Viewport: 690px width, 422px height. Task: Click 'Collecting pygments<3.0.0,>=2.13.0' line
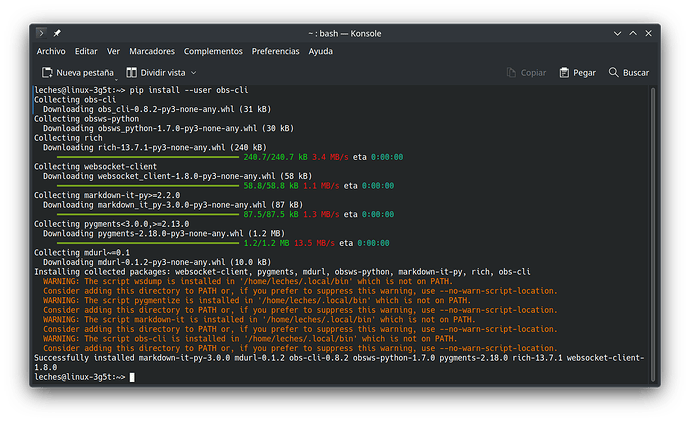pyautogui.click(x=112, y=224)
